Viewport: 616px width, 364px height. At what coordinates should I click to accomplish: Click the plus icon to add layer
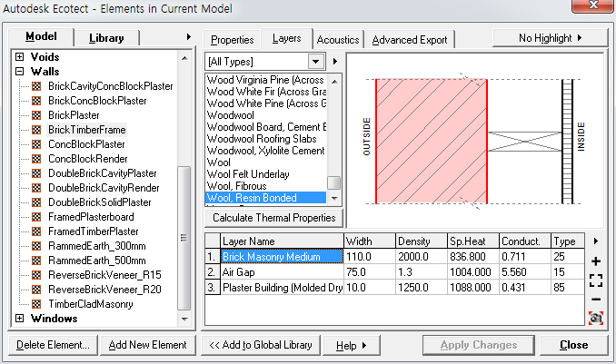(x=596, y=261)
